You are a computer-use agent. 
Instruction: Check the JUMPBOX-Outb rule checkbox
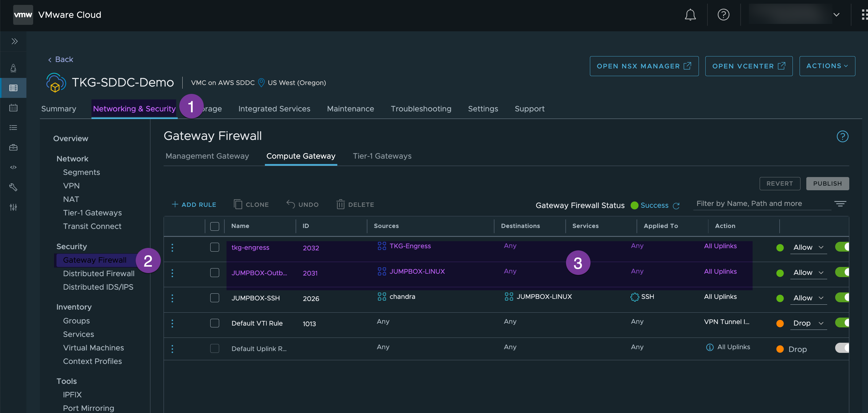[x=215, y=272]
